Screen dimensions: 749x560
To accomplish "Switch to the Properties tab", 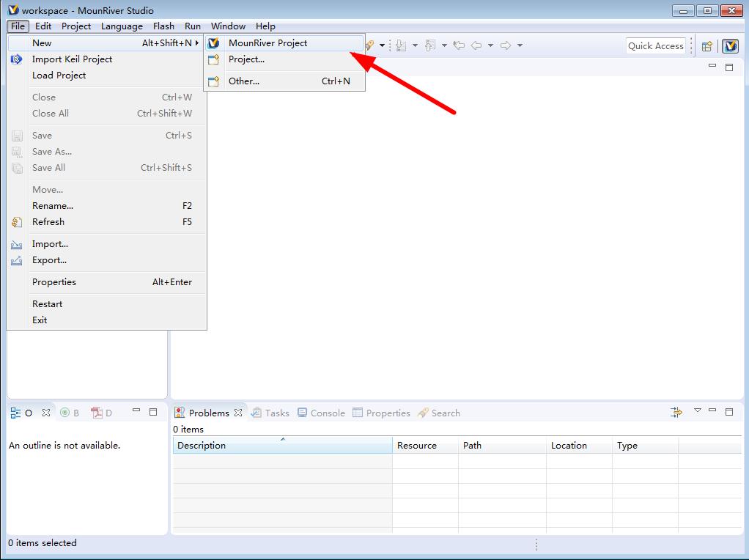I will coord(381,413).
